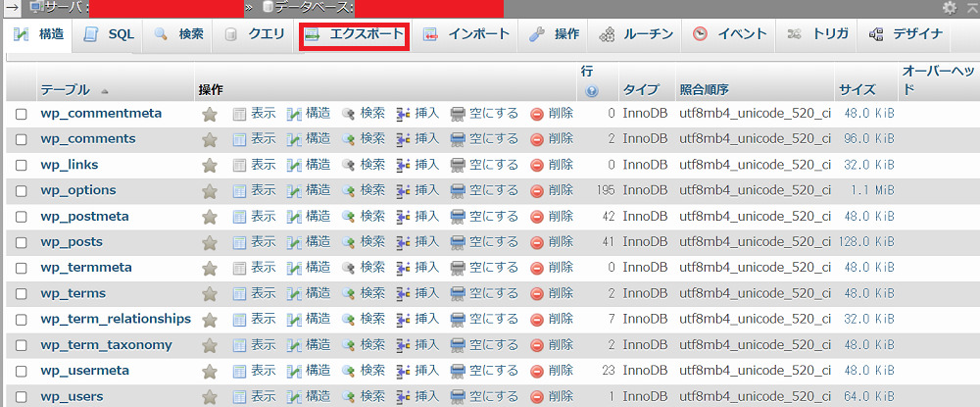Collapse the top panel with chevron icon

[972, 6]
